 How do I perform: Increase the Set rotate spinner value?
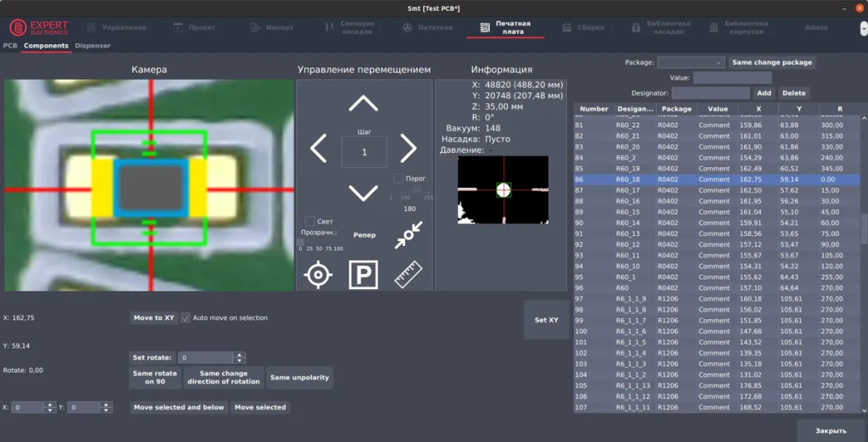point(239,355)
